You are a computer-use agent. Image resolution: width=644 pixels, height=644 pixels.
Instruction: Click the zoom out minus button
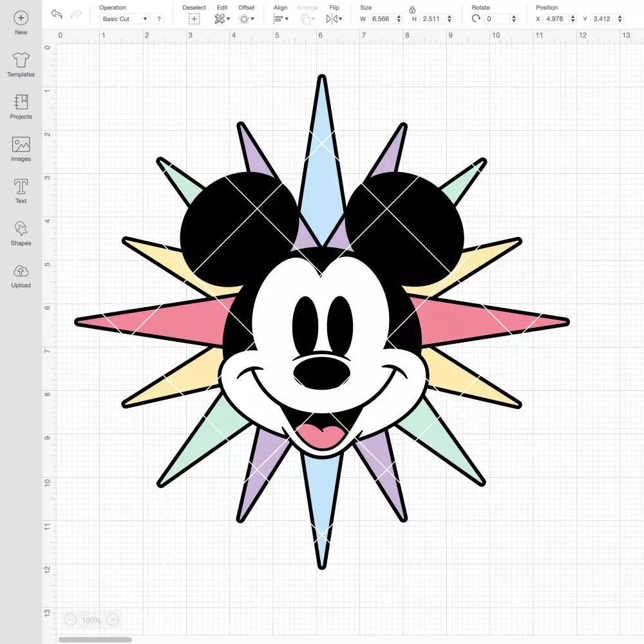pyautogui.click(x=70, y=620)
